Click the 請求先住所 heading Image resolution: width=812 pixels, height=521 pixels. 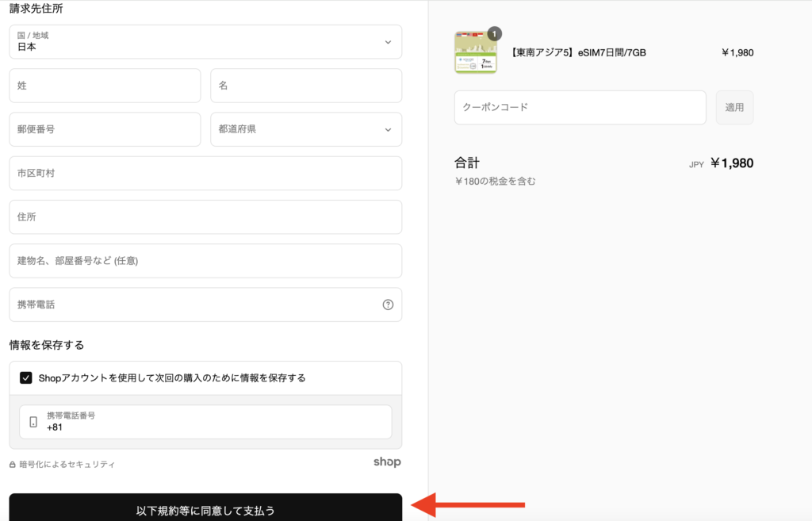(x=36, y=8)
